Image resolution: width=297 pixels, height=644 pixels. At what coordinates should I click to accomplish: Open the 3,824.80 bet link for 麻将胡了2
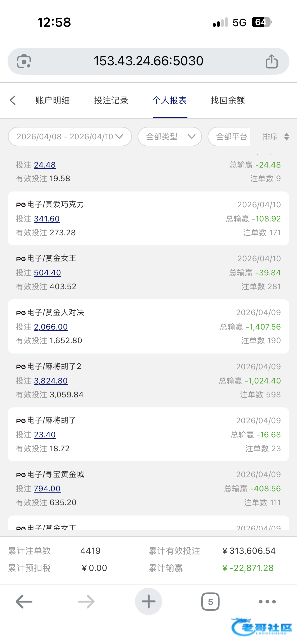click(x=51, y=381)
